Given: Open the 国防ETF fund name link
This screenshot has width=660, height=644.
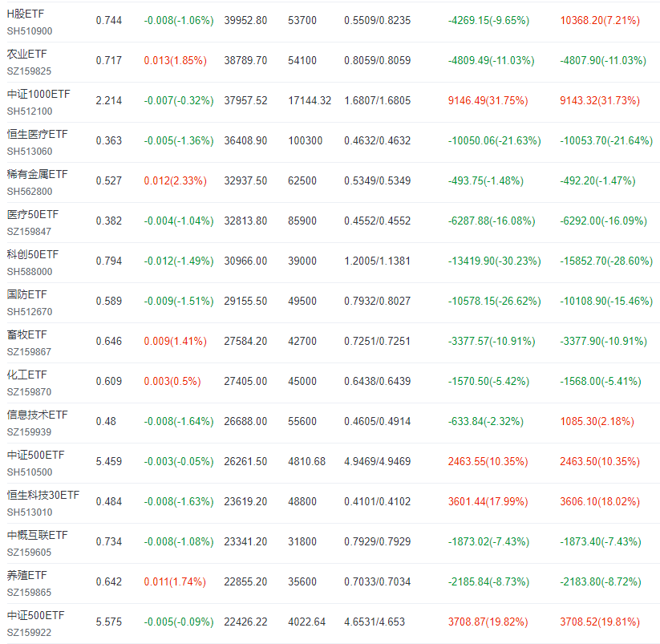Looking at the screenshot, I should coord(27,294).
